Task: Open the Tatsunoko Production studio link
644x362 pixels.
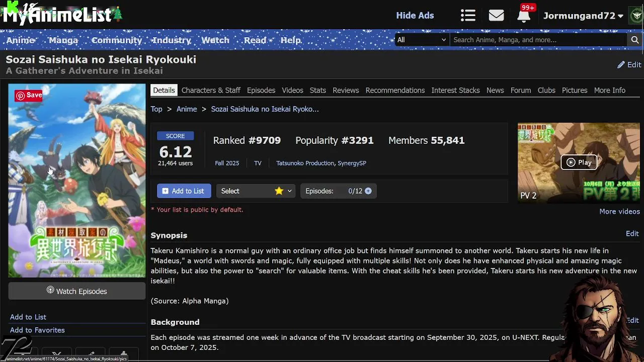Action: coord(305,163)
